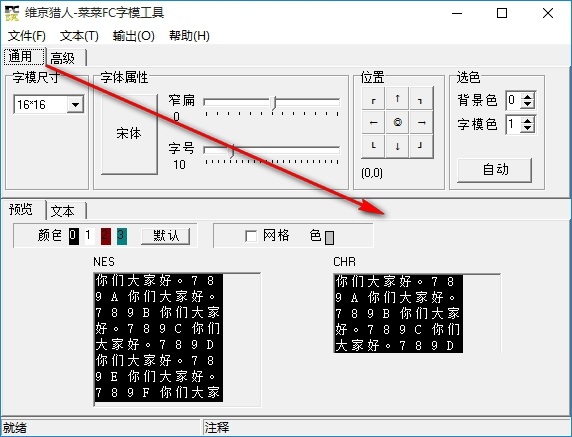Click the NES label
Viewport: 572px width, 437px height.
[104, 262]
